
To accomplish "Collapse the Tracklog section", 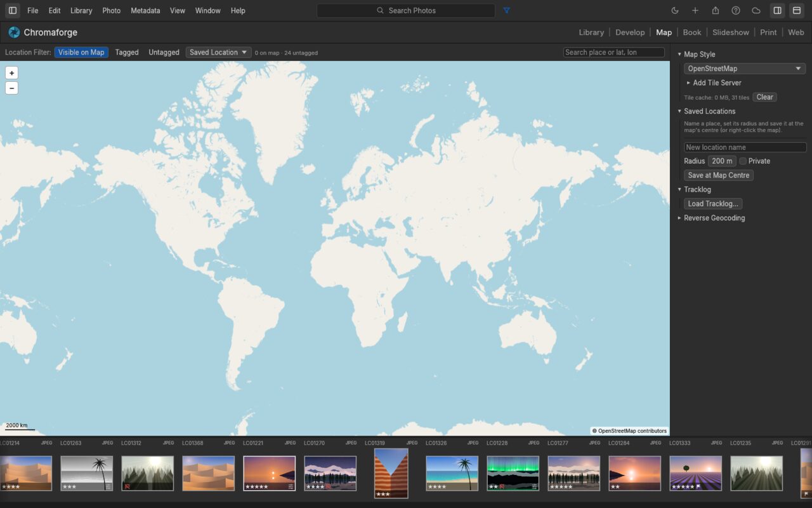I will [x=694, y=189].
